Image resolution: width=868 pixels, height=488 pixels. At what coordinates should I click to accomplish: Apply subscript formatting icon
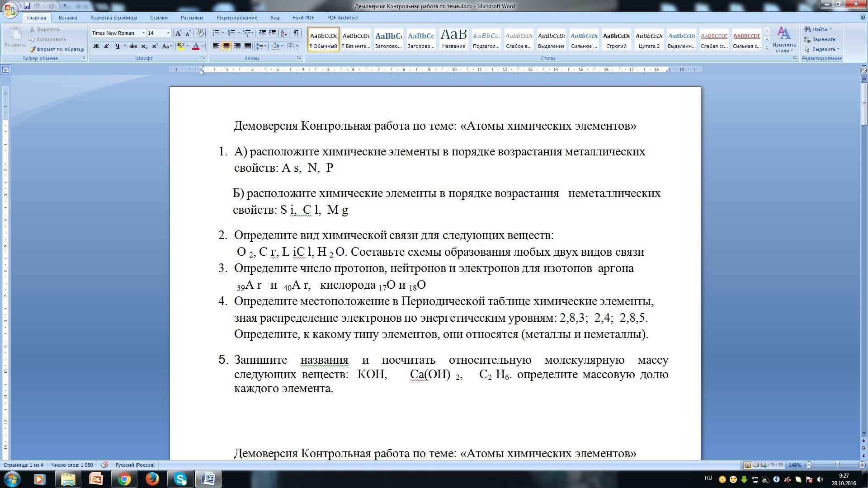click(144, 46)
